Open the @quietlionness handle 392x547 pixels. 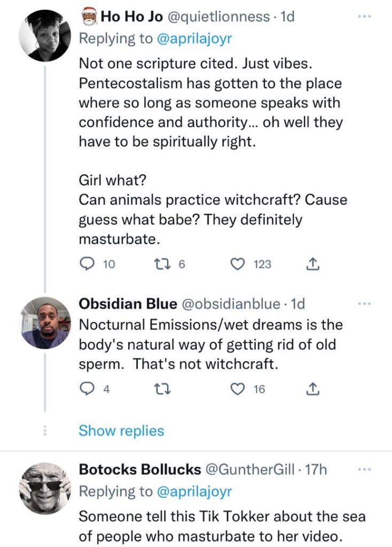pyautogui.click(x=219, y=17)
